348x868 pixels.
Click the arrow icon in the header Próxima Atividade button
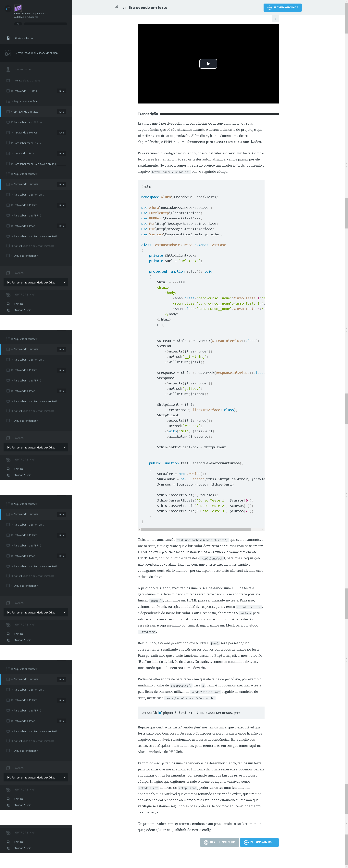tap(269, 7)
